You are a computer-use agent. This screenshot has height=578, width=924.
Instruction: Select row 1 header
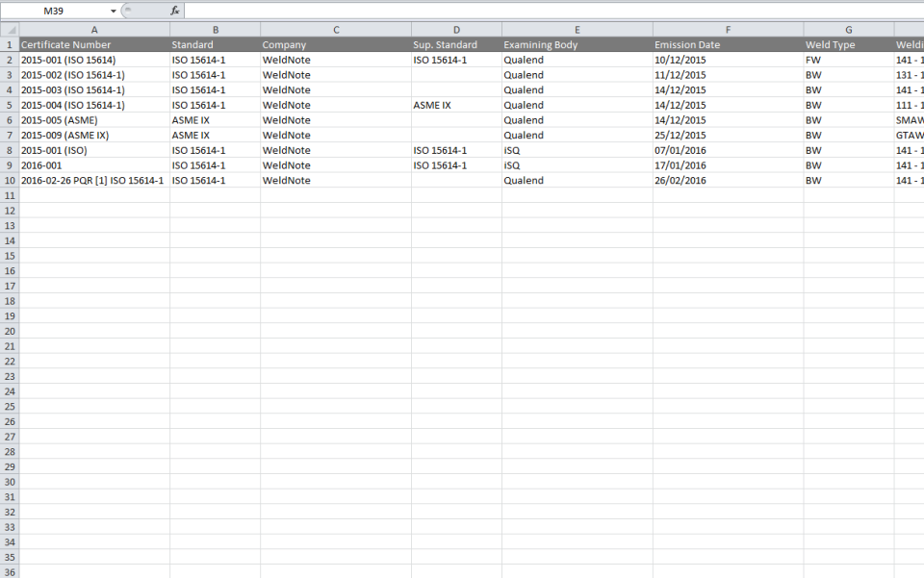[x=10, y=45]
